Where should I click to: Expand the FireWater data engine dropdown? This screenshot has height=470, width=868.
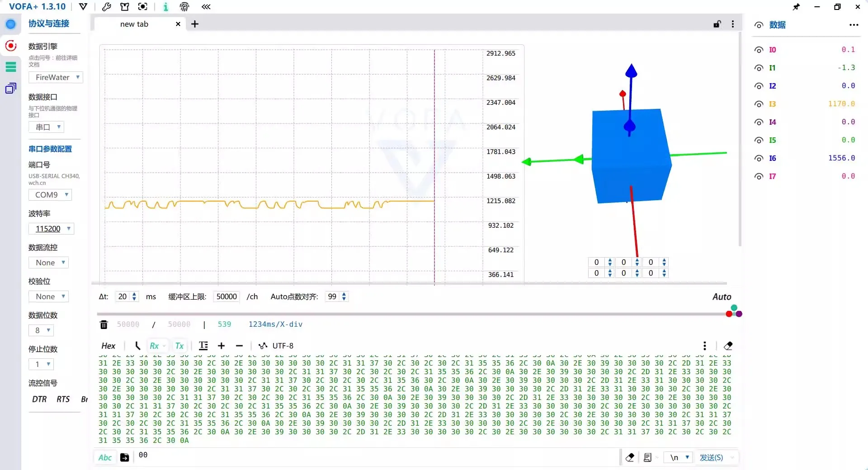click(x=56, y=77)
